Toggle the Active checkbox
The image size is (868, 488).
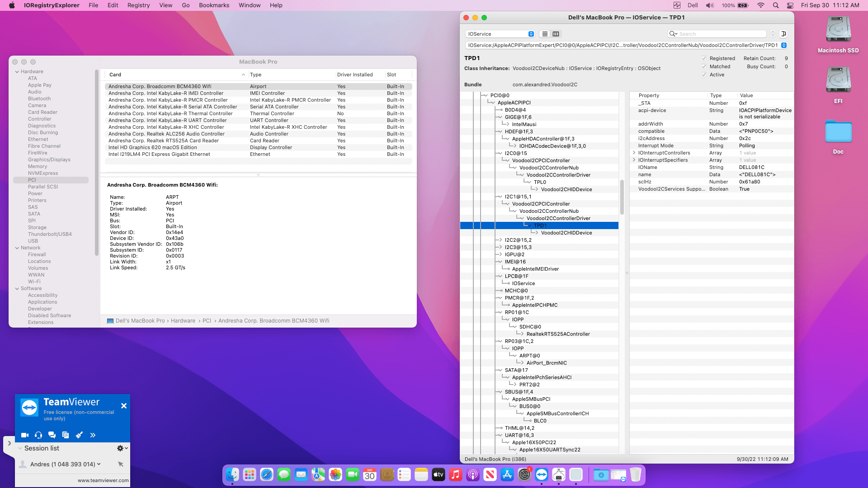click(704, 75)
